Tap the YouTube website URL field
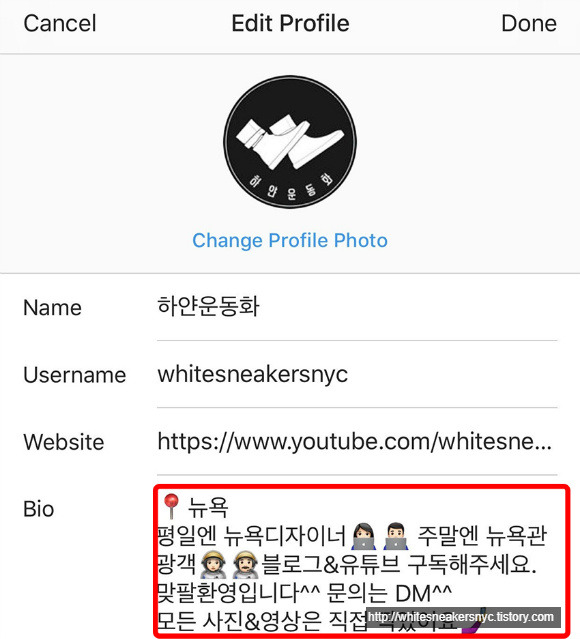This screenshot has width=580, height=639. (357, 441)
